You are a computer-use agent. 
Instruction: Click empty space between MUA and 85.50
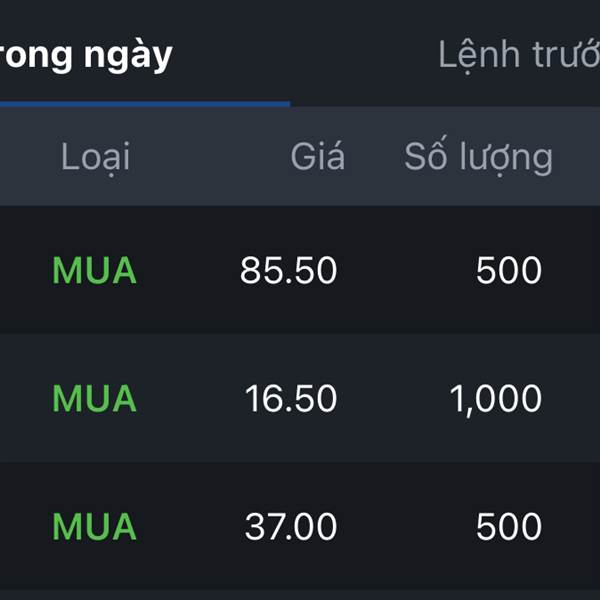(x=188, y=270)
